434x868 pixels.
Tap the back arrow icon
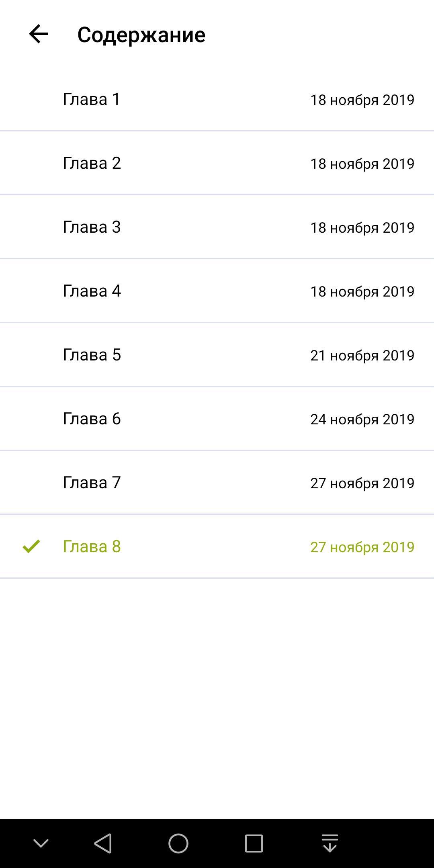[x=39, y=34]
